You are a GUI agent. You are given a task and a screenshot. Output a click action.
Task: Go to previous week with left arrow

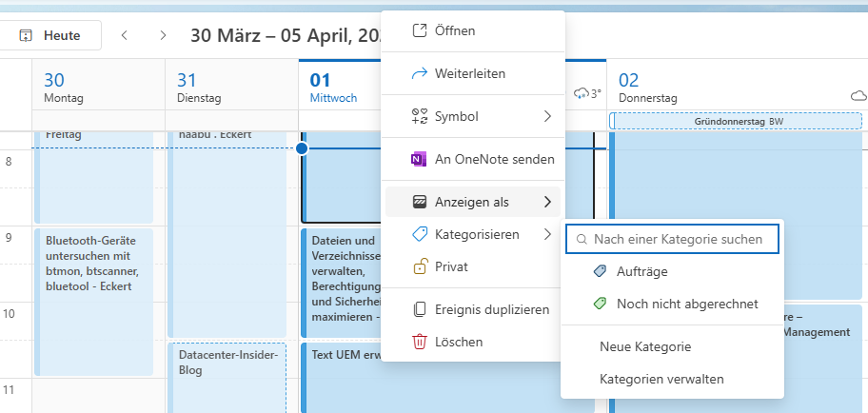pos(124,35)
